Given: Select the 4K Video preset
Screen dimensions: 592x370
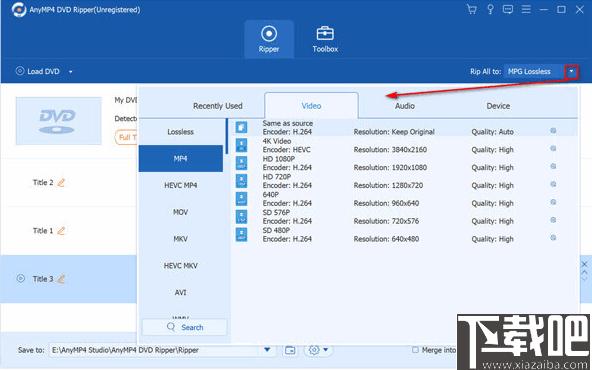Looking at the screenshot, I should [404, 145].
